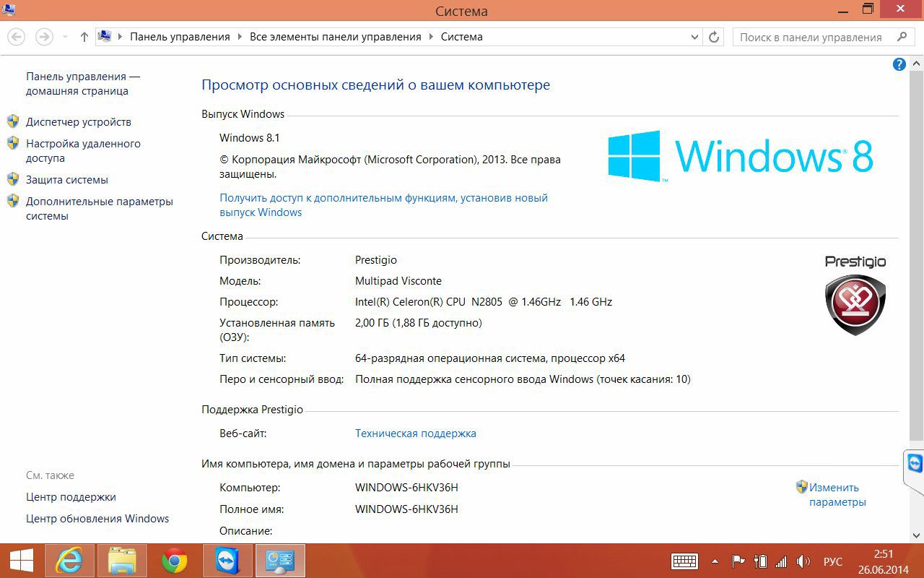Expand the arrow after 'Все элементы панели управления'

tap(432, 37)
